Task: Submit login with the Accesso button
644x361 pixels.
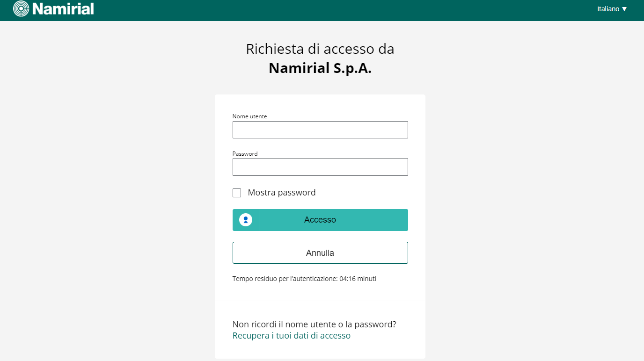Action: [x=320, y=220]
